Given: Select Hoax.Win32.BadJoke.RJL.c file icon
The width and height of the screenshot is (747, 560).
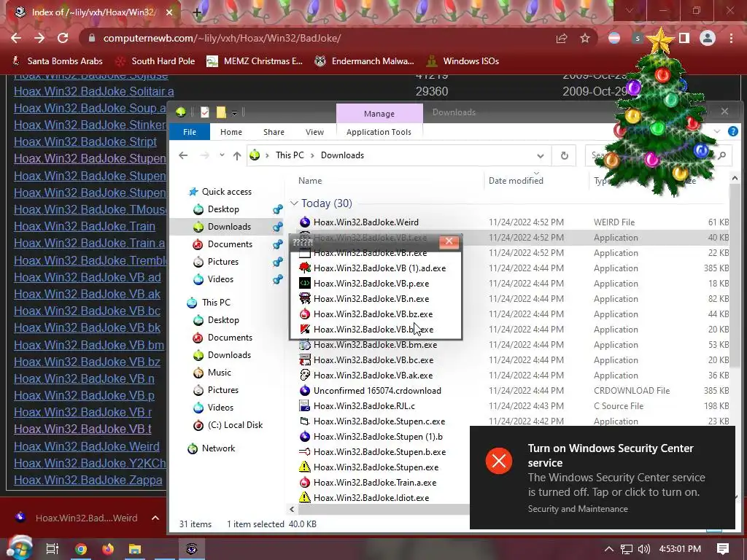Looking at the screenshot, I should [x=305, y=405].
